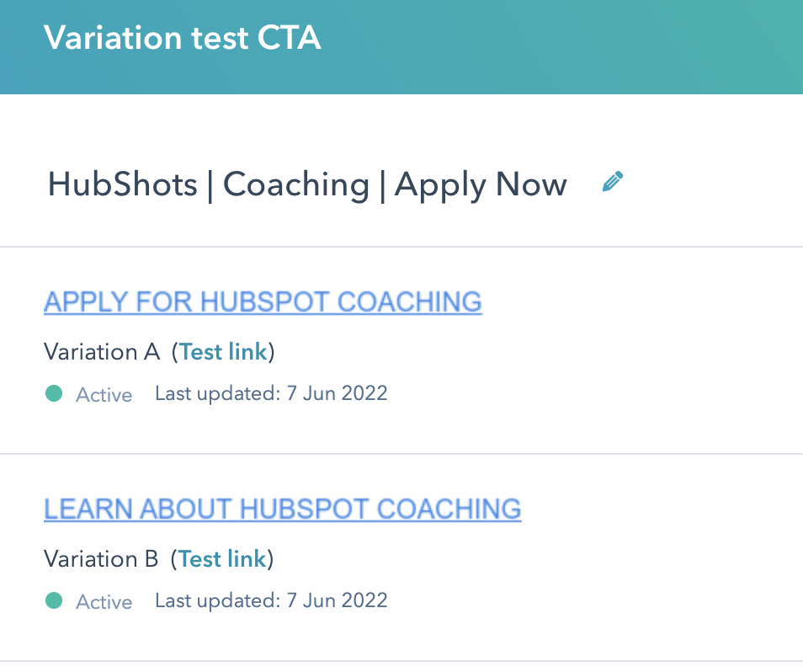
Task: Click the pencil icon to edit CTA name
Action: (613, 182)
